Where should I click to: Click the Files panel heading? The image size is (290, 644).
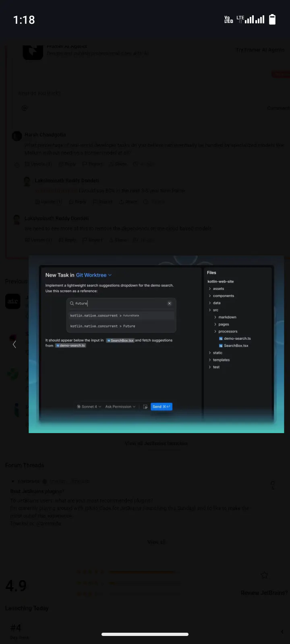211,272
